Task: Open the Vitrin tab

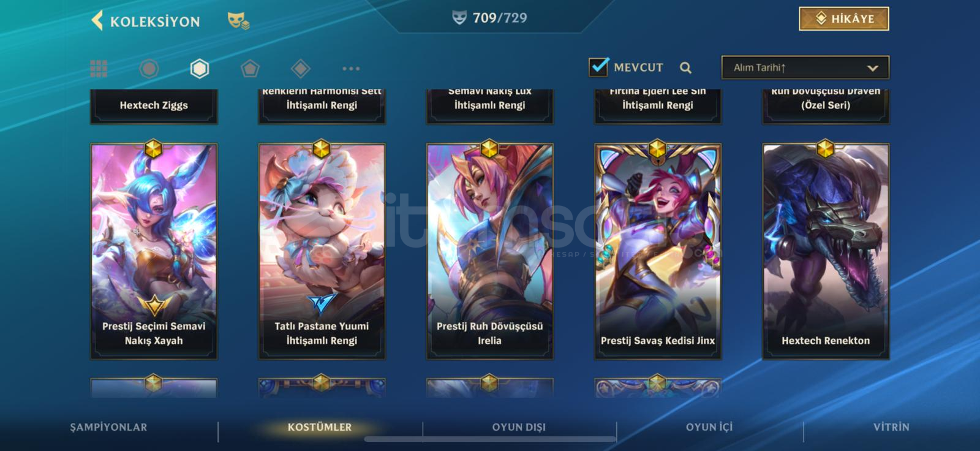Action: [x=891, y=427]
